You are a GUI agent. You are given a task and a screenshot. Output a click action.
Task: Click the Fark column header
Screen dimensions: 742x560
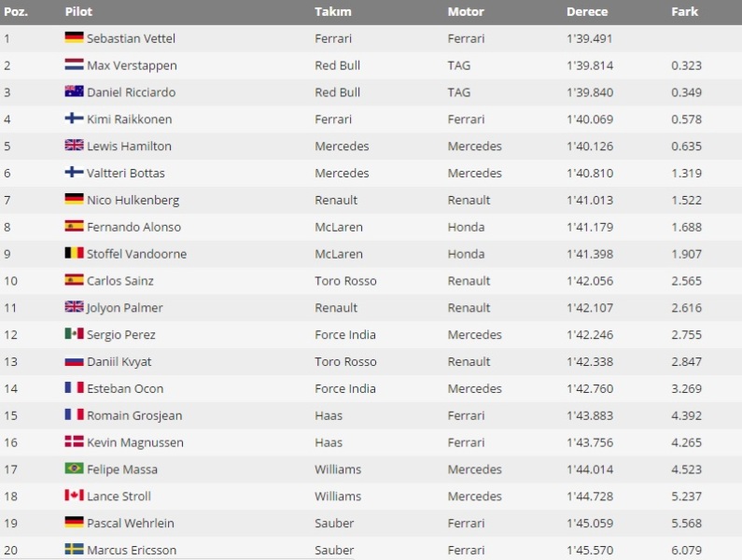[x=684, y=11]
